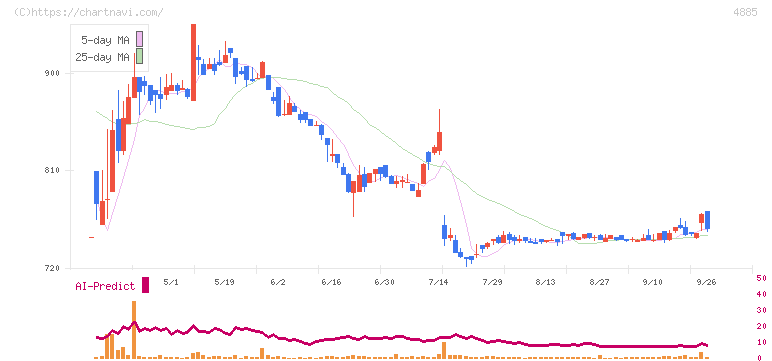Click the 5-day MA pink legend swatch

[x=139, y=39]
